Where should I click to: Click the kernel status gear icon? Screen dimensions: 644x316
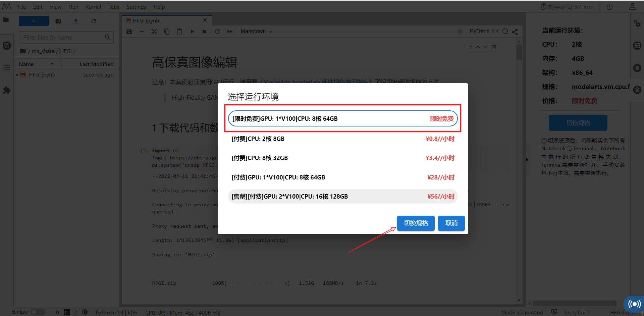(x=85, y=312)
